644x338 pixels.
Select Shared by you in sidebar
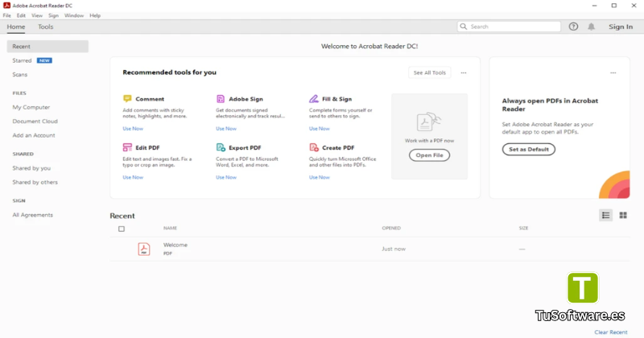31,168
